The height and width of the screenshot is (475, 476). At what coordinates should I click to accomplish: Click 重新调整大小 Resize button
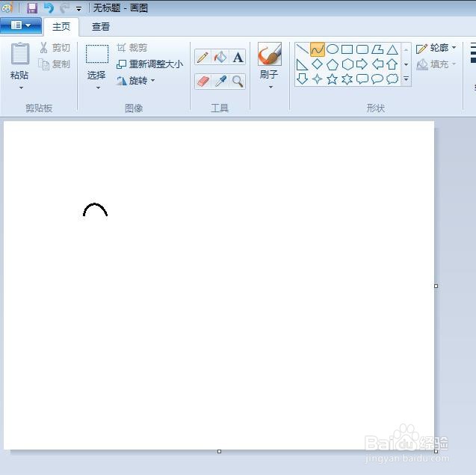pos(150,64)
